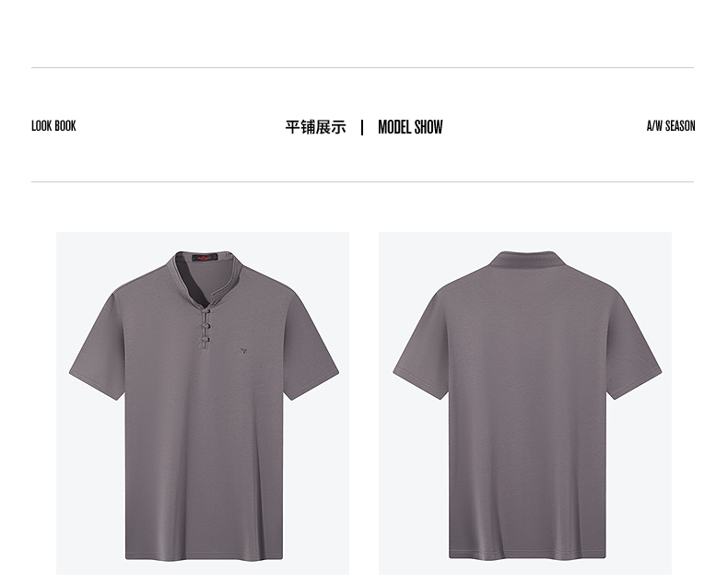Viewport: 728px width, 583px height.
Task: Click the stand collar of the front shirt
Action: coord(205,278)
